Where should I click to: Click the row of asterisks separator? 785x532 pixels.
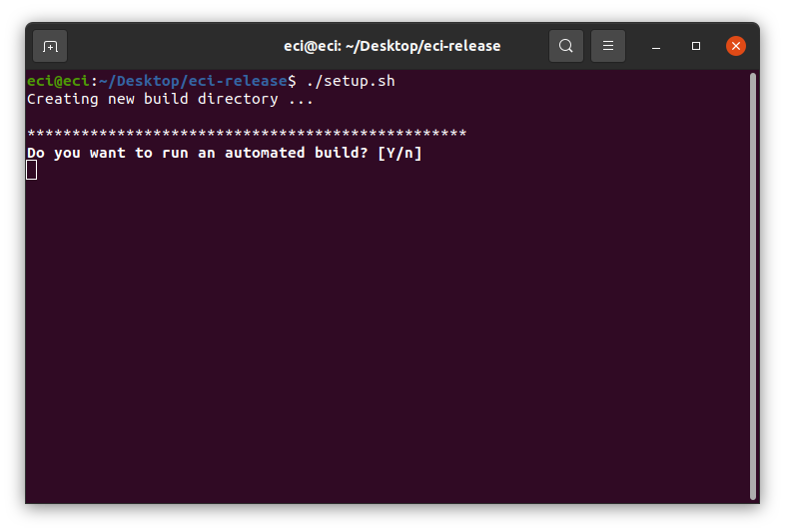pos(247,133)
